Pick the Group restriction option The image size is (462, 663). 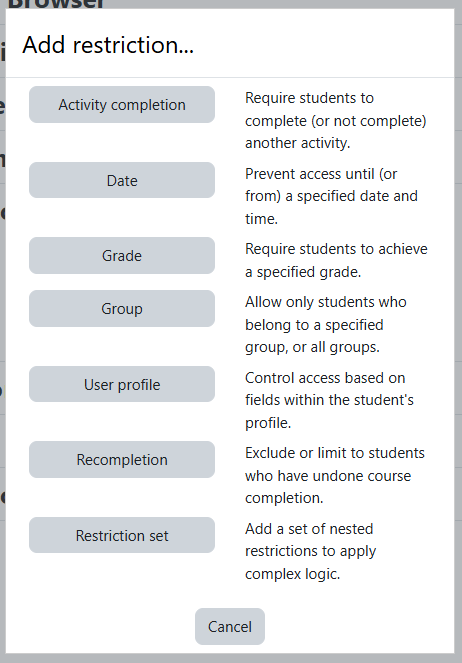click(x=122, y=308)
